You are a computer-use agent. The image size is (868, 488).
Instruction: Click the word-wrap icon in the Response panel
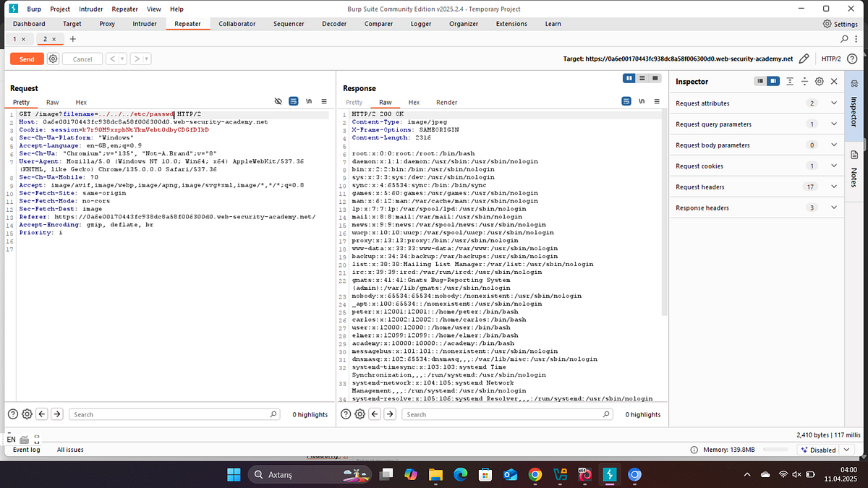(626, 101)
